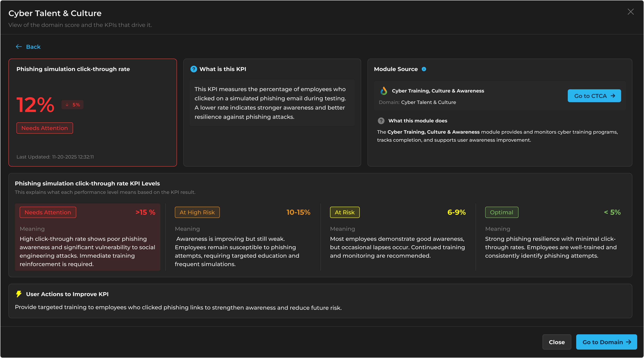Click the Back link
The height and width of the screenshot is (358, 644).
(x=33, y=47)
